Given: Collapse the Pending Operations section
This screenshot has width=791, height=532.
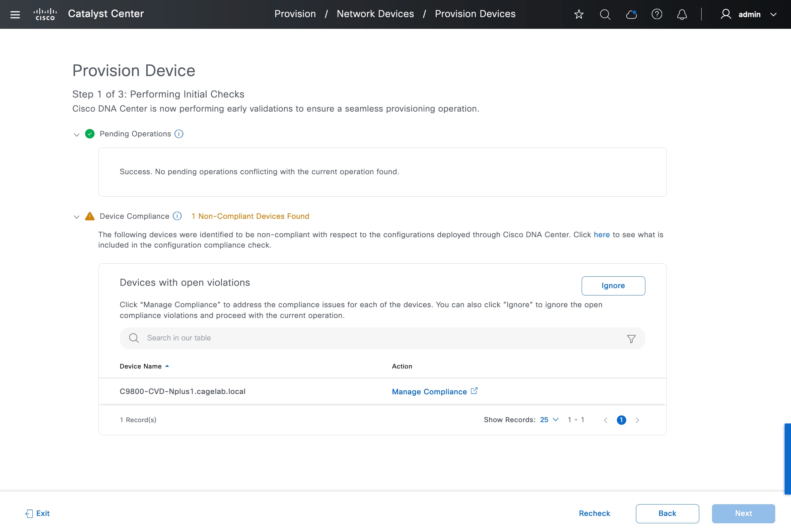Looking at the screenshot, I should pyautogui.click(x=76, y=135).
